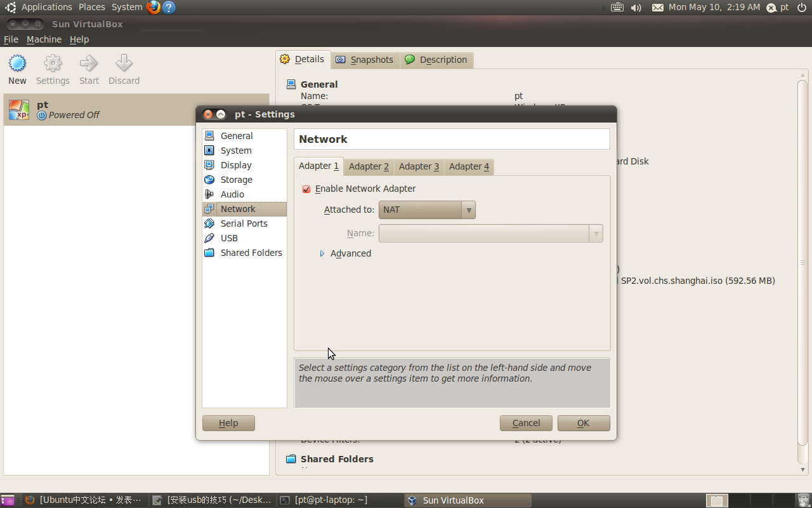Image resolution: width=812 pixels, height=508 pixels.
Task: Click the Settings gear toolbar icon
Action: (53, 70)
